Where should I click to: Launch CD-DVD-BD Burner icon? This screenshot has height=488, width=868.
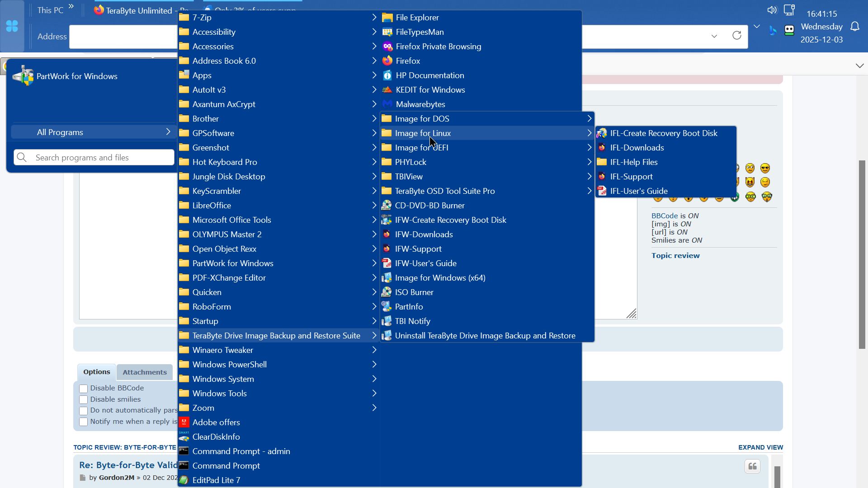click(387, 206)
